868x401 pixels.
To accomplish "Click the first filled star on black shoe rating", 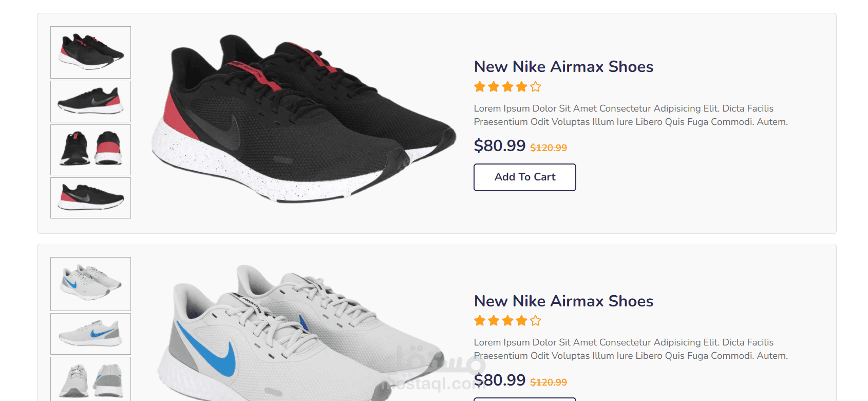I will coord(480,87).
